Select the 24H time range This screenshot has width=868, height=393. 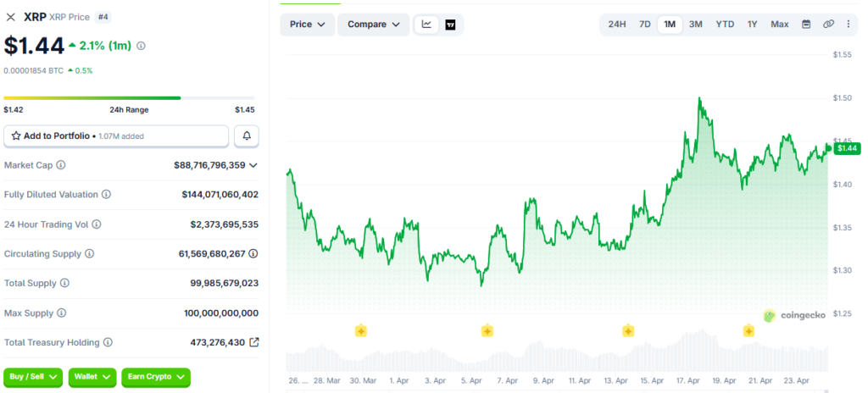617,25
